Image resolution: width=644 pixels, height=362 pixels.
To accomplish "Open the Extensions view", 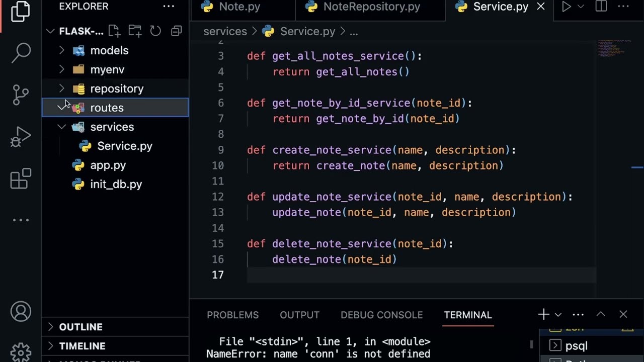I will pos(21,178).
